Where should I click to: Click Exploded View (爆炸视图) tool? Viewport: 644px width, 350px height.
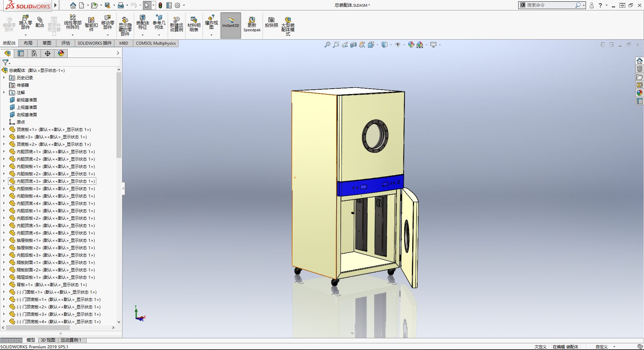211,22
